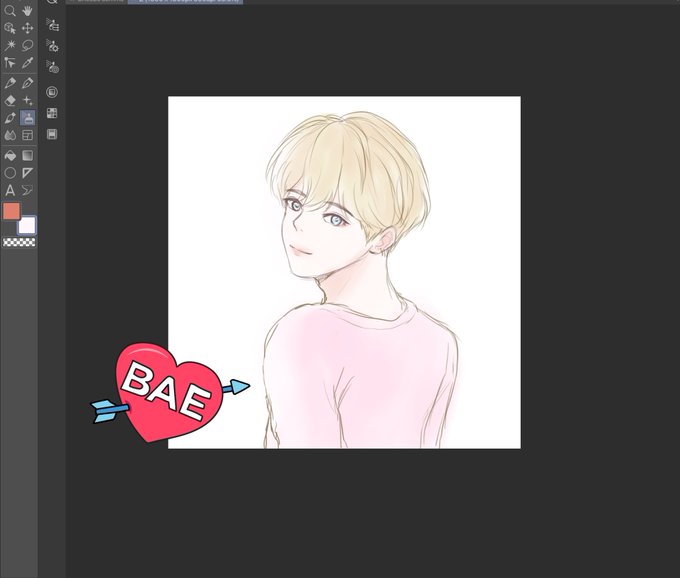The image size is (680, 578).
Task: Open the Tool Property palette icon
Action: pyautogui.click(x=52, y=46)
